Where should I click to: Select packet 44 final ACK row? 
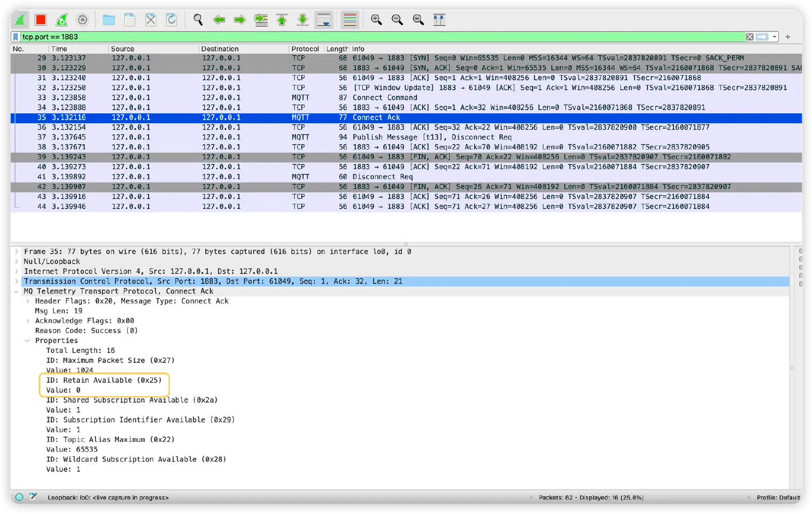(406, 207)
